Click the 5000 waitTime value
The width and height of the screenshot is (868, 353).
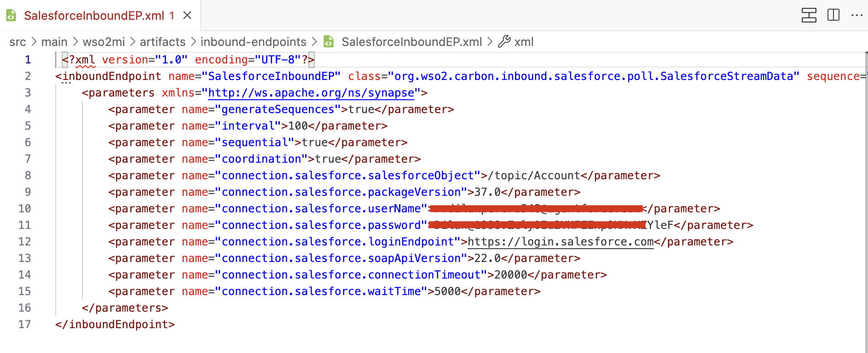[x=448, y=291]
